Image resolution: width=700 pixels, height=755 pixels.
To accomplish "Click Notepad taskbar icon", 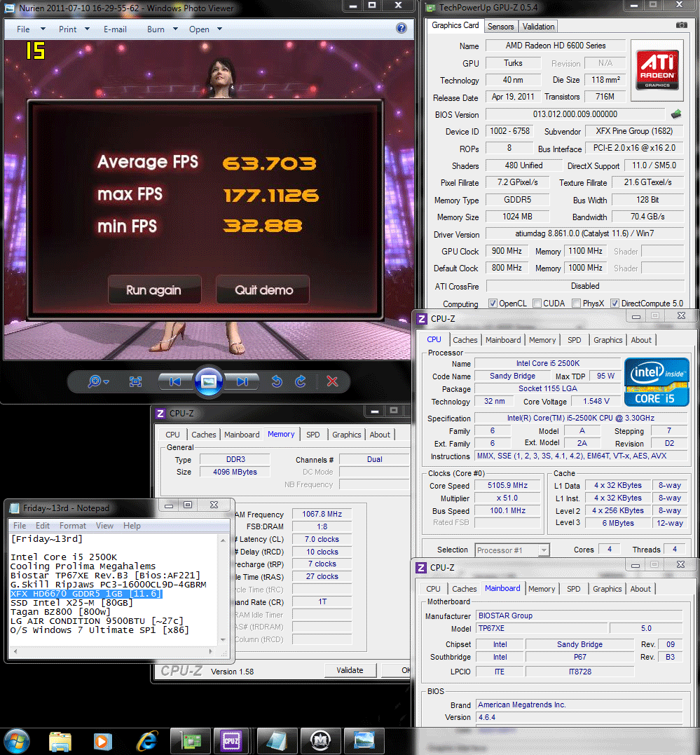I will point(277,741).
